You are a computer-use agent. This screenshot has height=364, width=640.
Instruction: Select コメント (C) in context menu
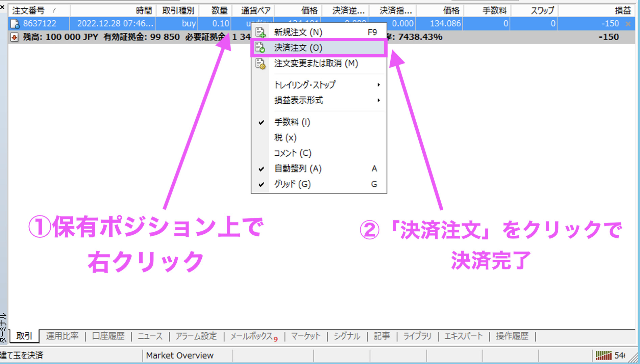[x=292, y=153]
